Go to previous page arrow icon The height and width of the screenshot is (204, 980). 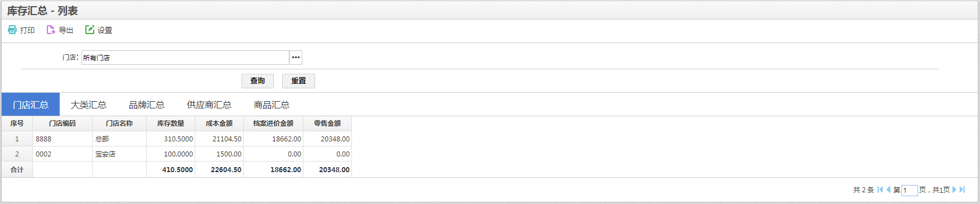point(889,189)
